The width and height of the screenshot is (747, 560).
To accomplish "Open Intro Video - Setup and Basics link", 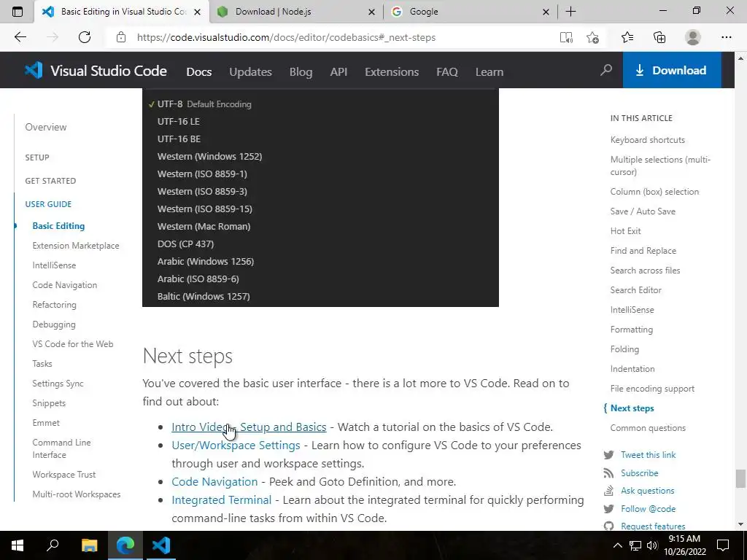I will [249, 427].
